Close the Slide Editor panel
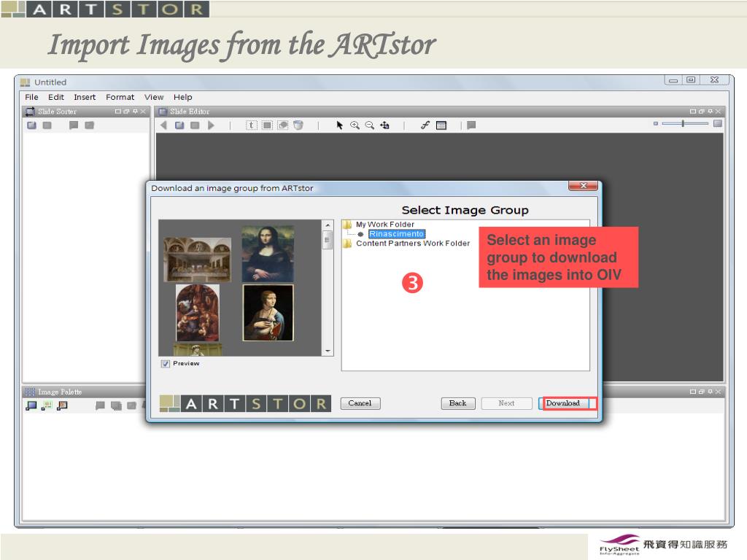The height and width of the screenshot is (560, 747). [x=719, y=112]
